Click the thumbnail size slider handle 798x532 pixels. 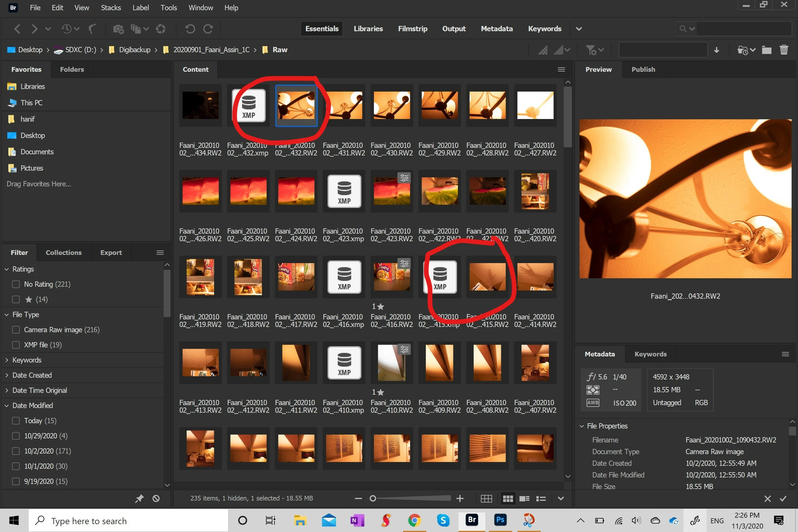(372, 498)
